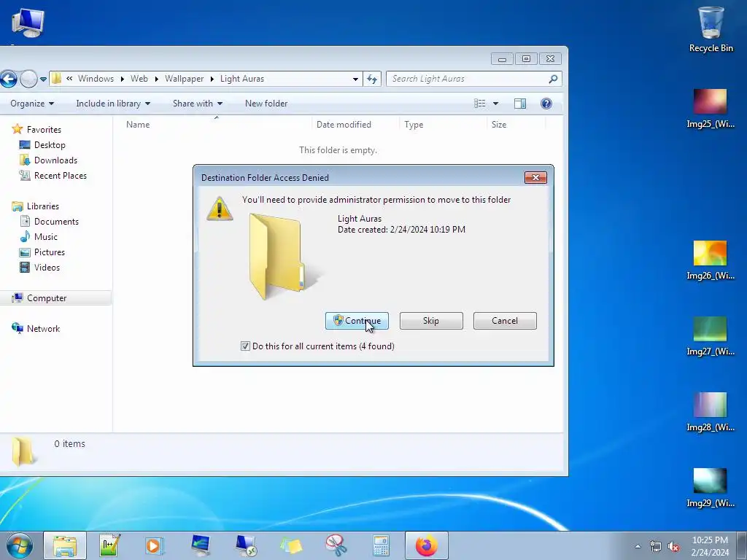
Task: Launch the notepad-style editor taskbar icon
Action: click(109, 545)
